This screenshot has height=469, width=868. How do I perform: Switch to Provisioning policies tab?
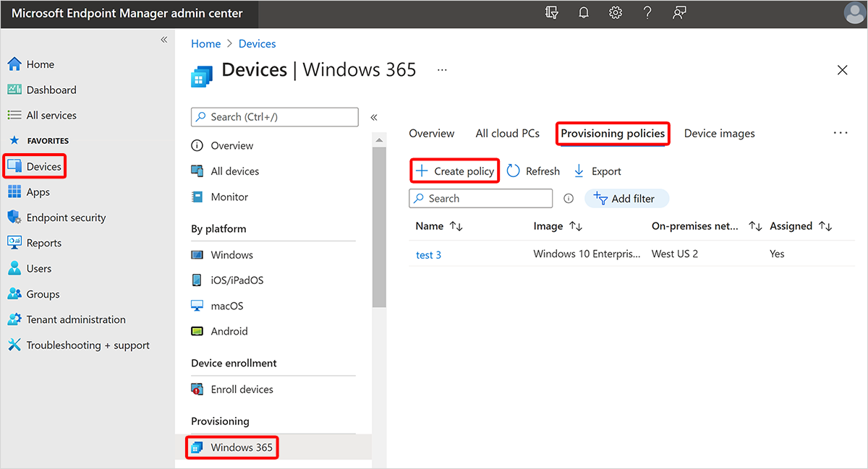[613, 134]
